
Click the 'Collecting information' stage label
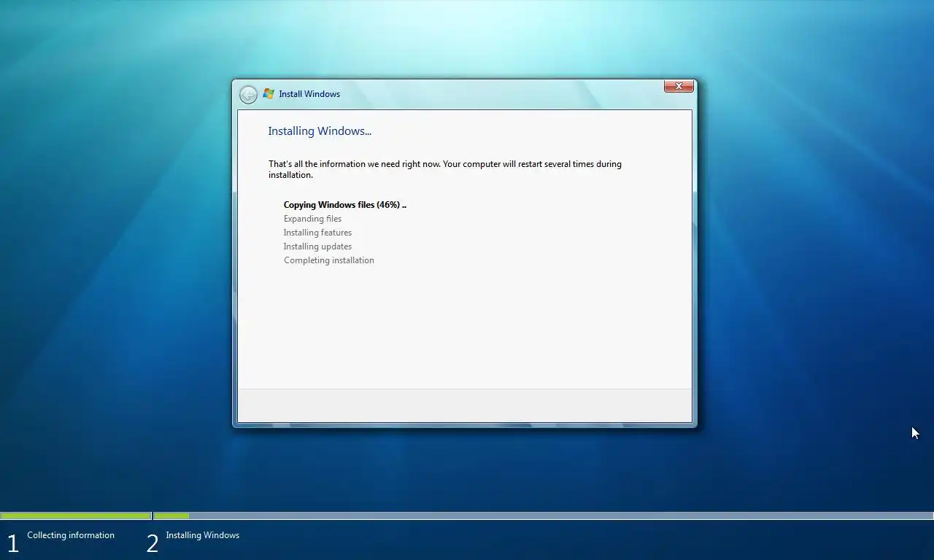click(x=71, y=535)
